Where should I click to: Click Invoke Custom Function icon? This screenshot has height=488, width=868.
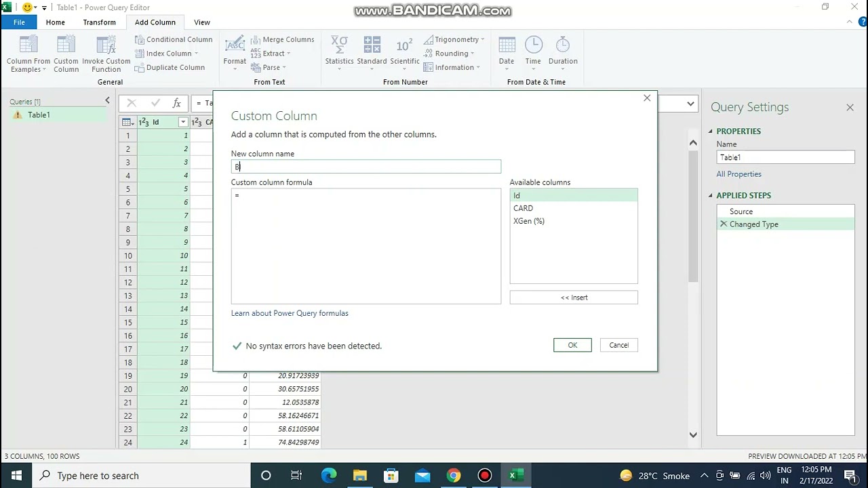pos(106,45)
